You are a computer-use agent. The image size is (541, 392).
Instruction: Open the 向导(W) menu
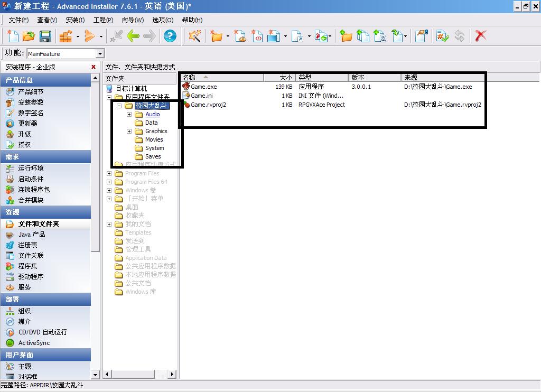click(x=133, y=20)
